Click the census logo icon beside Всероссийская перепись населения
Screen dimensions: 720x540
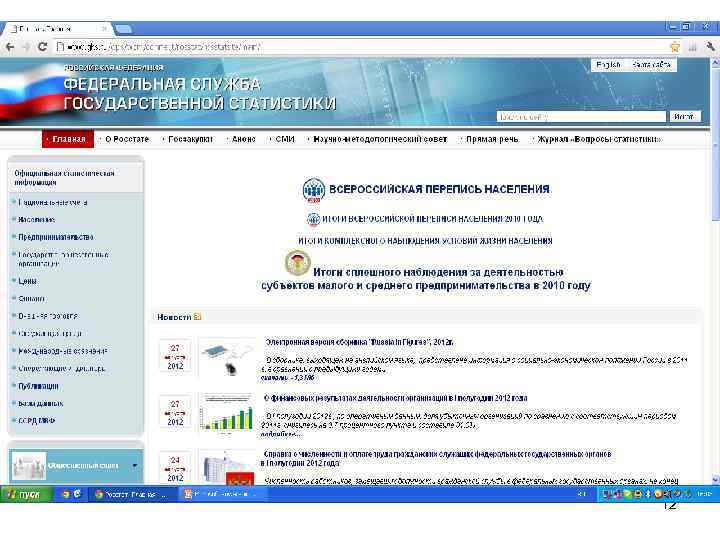click(314, 190)
